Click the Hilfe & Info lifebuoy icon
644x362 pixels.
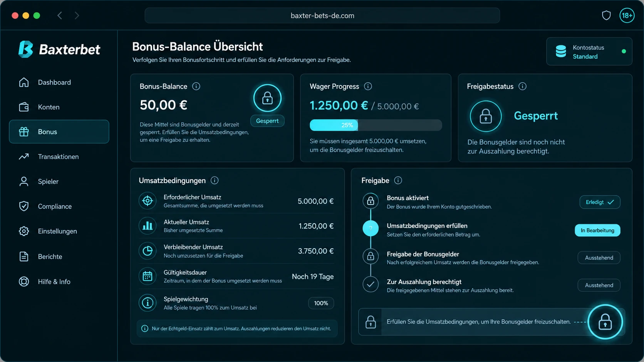24,282
